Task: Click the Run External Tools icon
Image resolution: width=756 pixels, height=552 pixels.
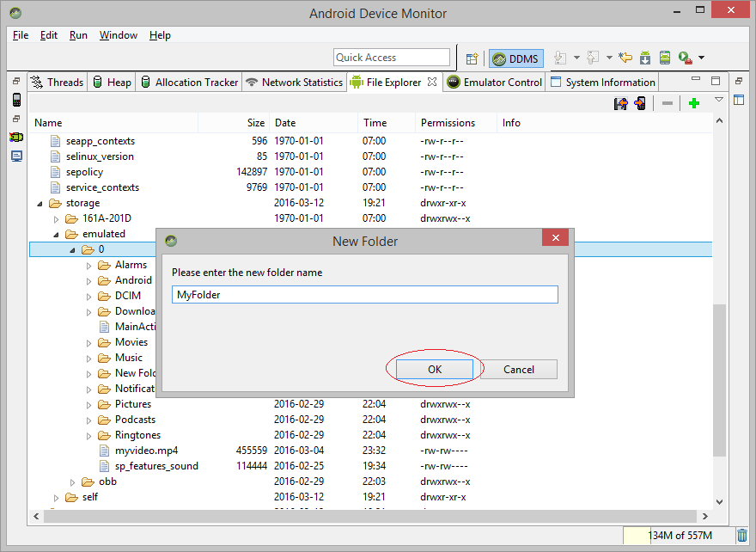Action: pyautogui.click(x=686, y=58)
